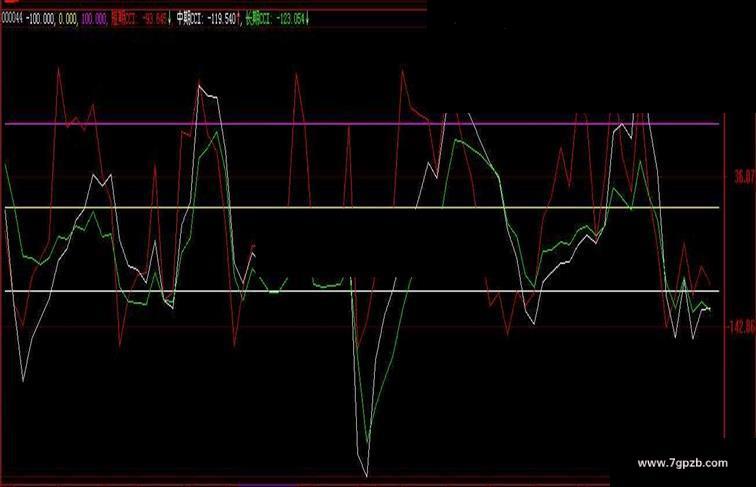The image size is (756, 487).
Task: Select the purple +100 horizontal threshold line
Action: pos(362,123)
